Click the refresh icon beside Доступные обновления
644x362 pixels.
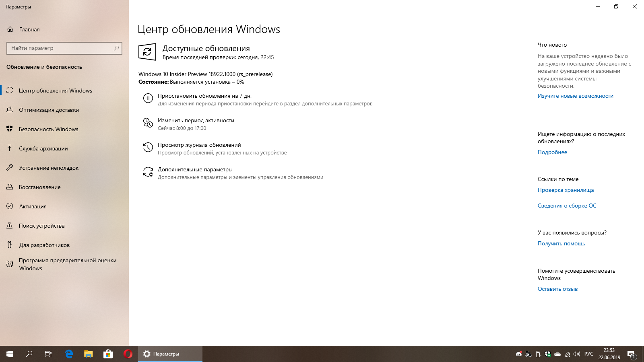coord(147,52)
